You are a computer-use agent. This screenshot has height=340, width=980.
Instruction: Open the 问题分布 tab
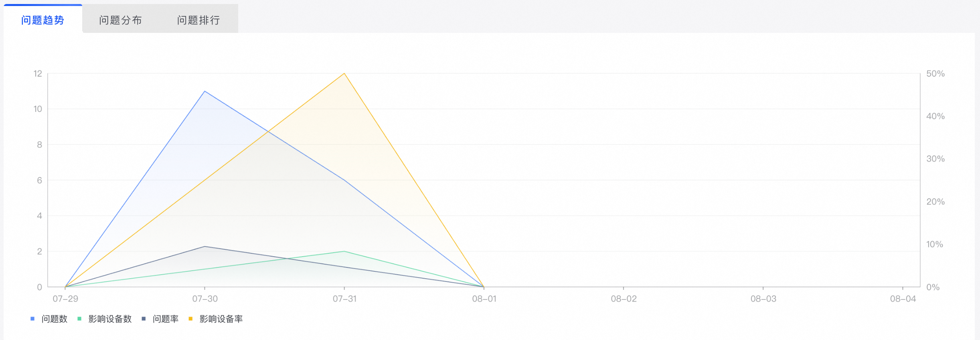tap(121, 20)
